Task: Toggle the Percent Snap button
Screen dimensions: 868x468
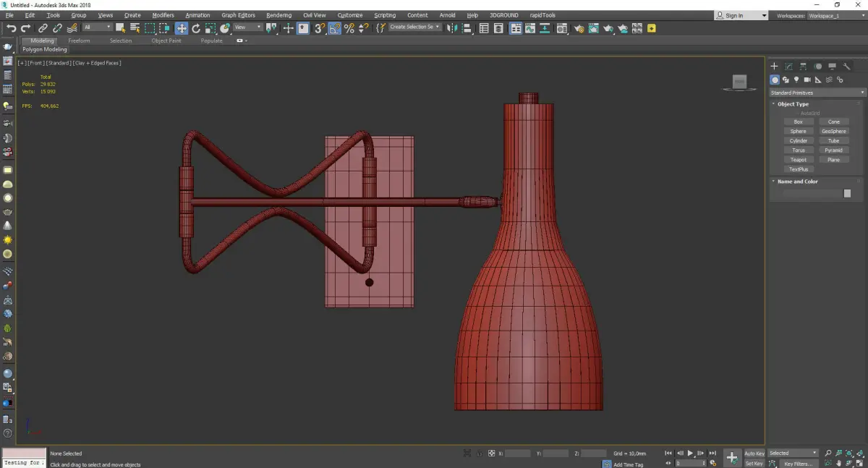Action: 349,28
